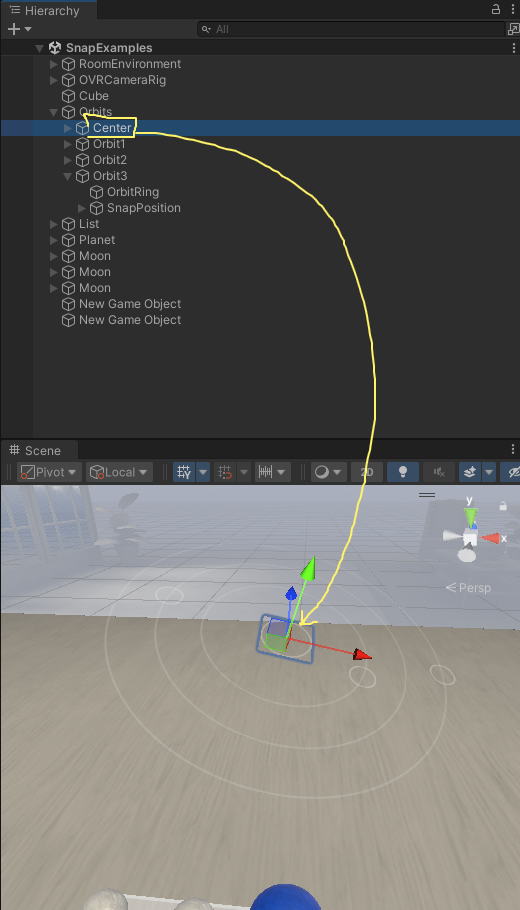Collapse Orbit3 children

68,175
